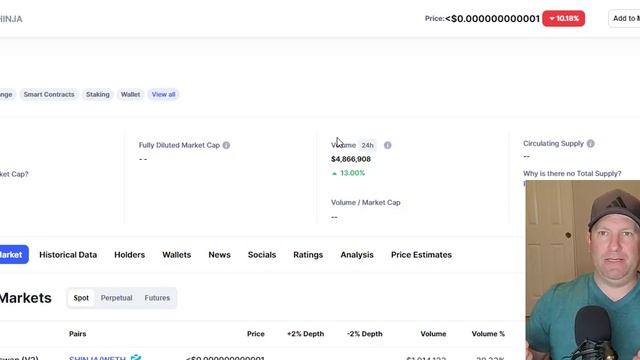Sort by the Price column header
The height and width of the screenshot is (360, 640).
click(x=256, y=334)
